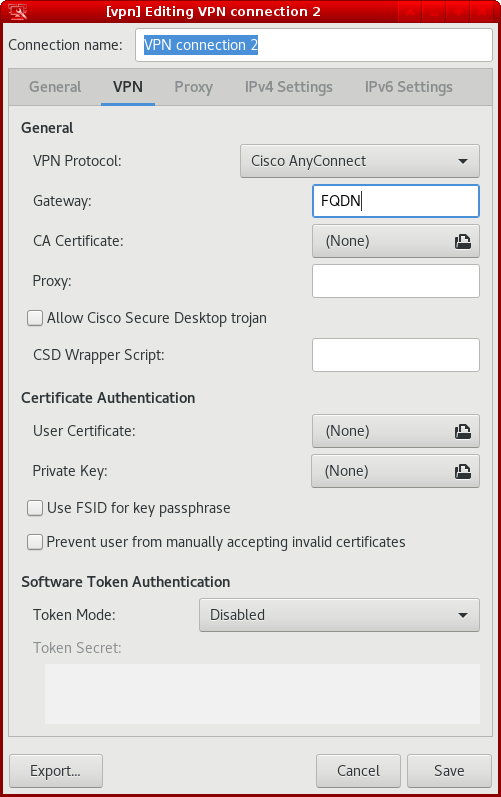Click the Connection name field
The height and width of the screenshot is (797, 501).
(314, 45)
